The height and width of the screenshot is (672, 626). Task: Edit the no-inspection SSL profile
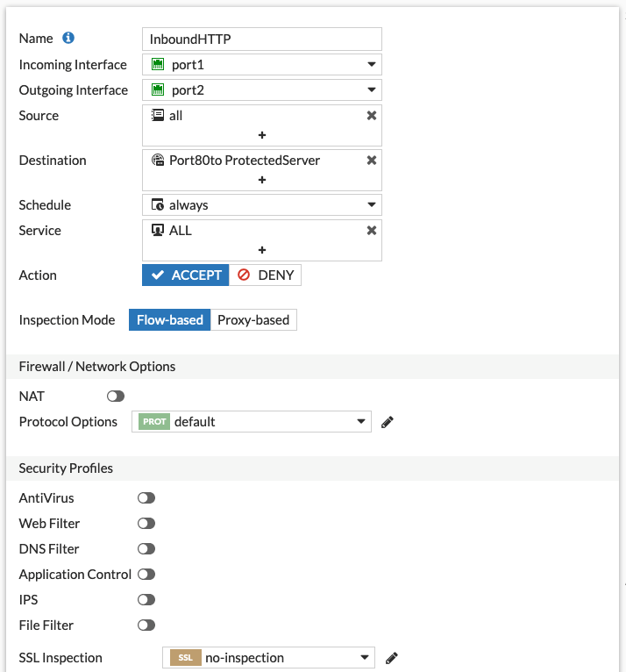pyautogui.click(x=392, y=658)
